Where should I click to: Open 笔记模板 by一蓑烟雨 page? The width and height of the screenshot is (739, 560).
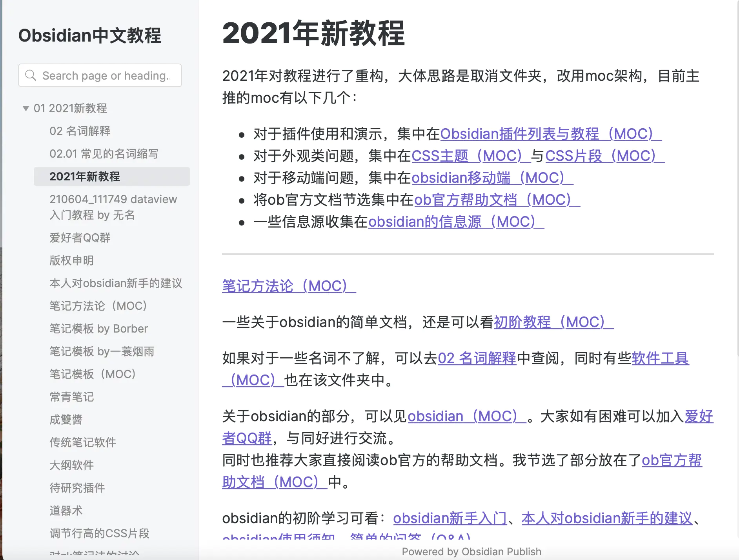[102, 351]
